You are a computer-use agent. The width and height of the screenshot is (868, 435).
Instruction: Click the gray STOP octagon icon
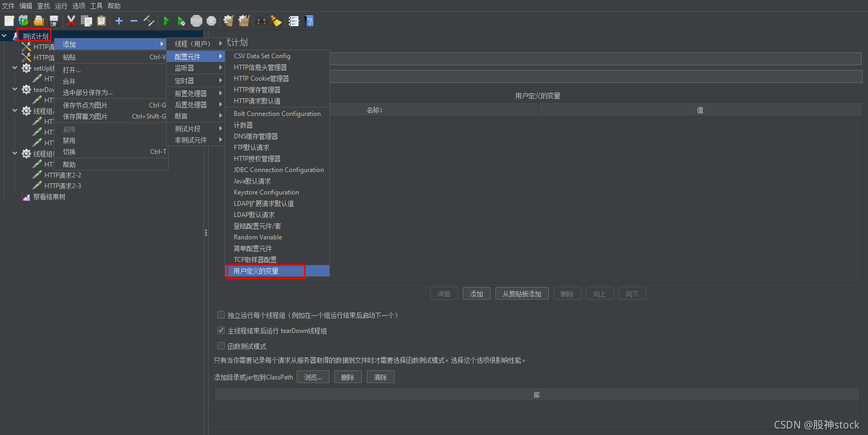click(x=196, y=21)
